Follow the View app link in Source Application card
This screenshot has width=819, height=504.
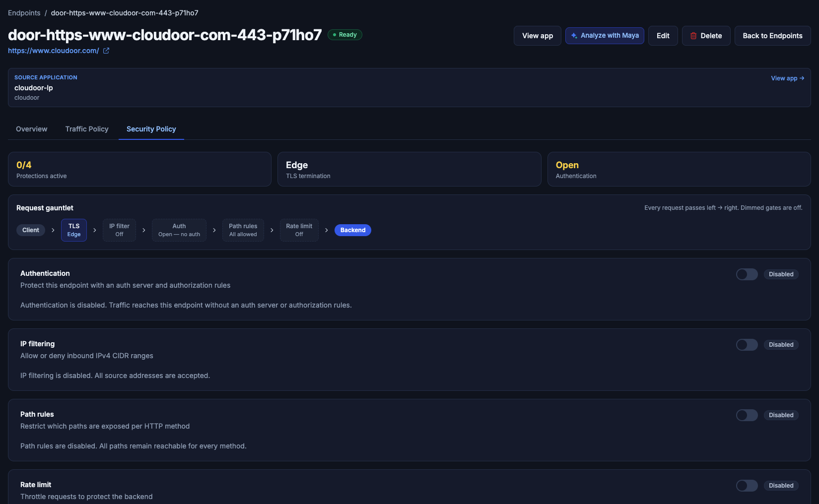(788, 78)
